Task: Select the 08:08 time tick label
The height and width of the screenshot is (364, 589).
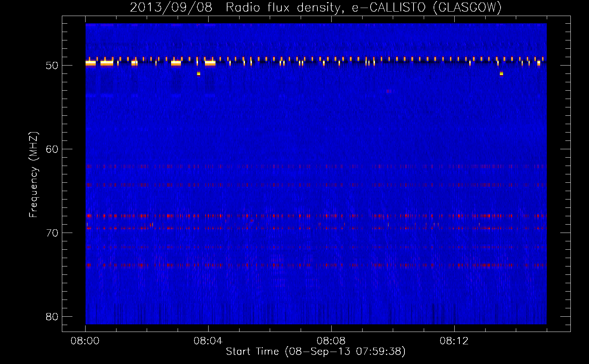Action: (x=331, y=341)
